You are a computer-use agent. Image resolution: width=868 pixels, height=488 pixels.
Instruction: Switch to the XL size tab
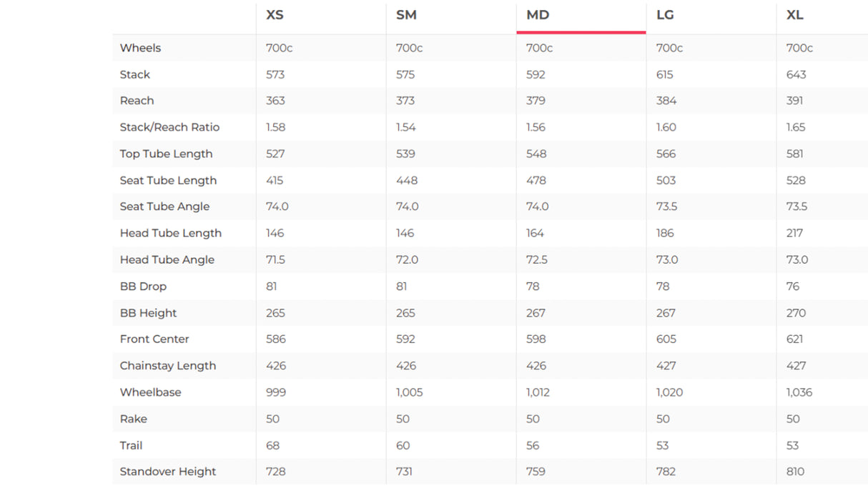click(x=794, y=15)
